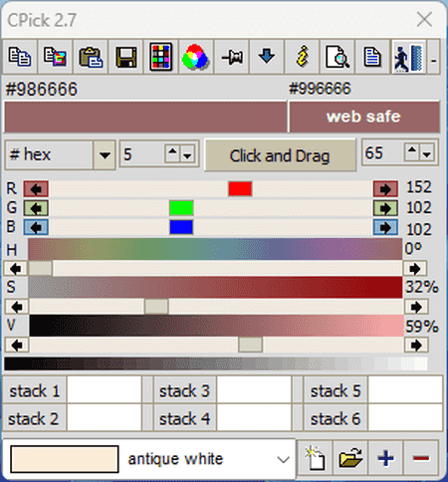Click the green slider handle
The width and height of the screenshot is (448, 482).
181,208
